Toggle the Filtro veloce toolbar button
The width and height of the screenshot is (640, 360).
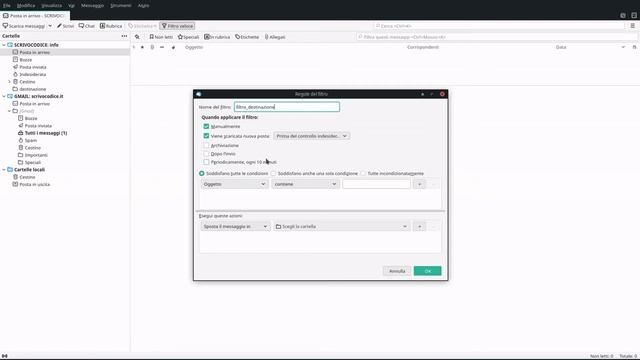178,26
